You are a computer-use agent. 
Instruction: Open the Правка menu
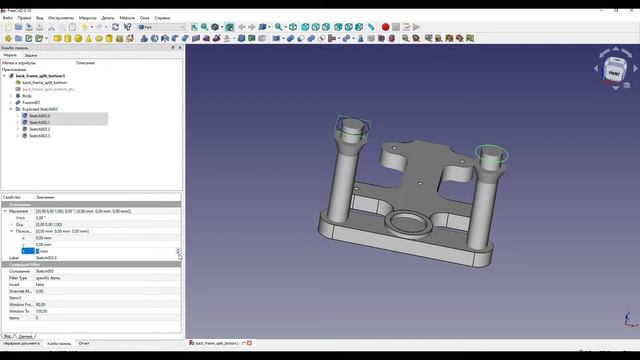[x=24, y=18]
